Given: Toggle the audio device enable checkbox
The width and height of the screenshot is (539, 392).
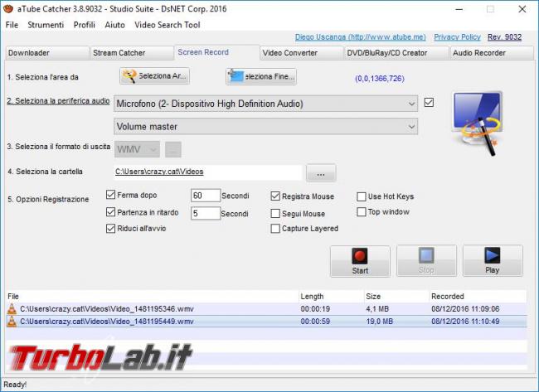Looking at the screenshot, I should point(429,103).
